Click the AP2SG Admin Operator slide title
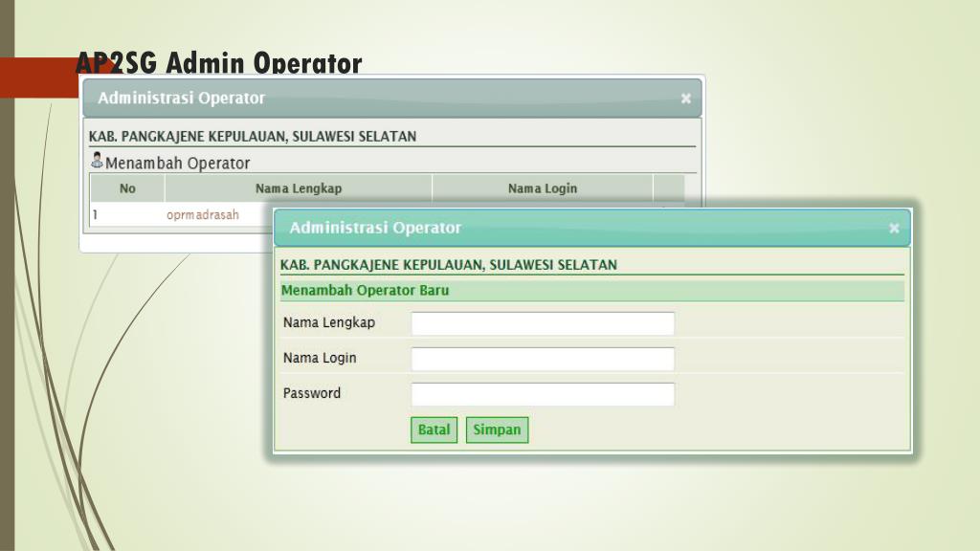 (x=219, y=62)
